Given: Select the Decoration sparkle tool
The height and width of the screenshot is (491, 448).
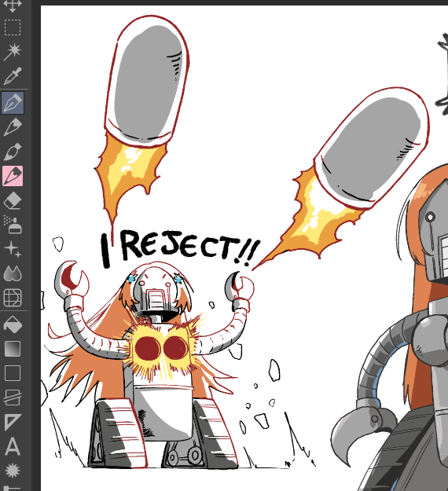Looking at the screenshot, I should [x=13, y=249].
